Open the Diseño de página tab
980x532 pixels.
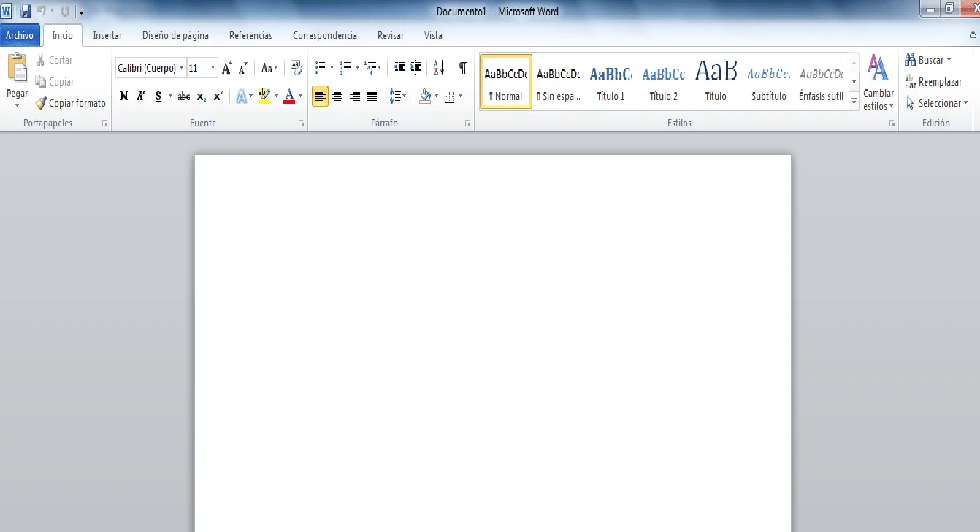(x=175, y=36)
